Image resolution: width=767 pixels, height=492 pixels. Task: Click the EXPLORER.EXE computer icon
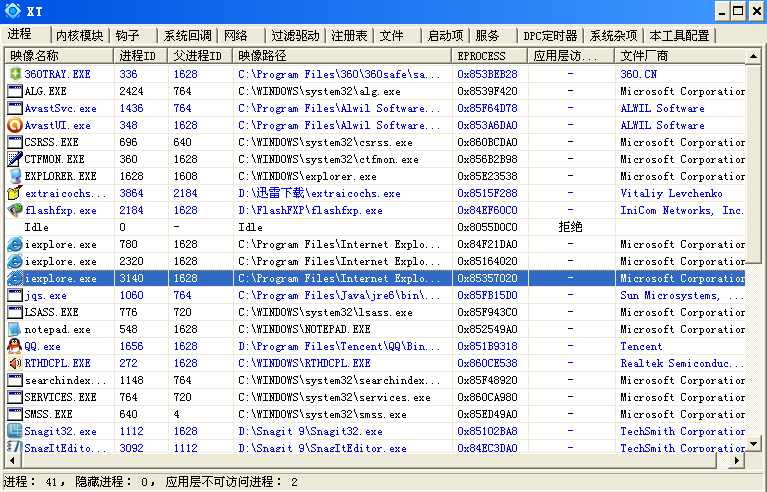tap(15, 176)
